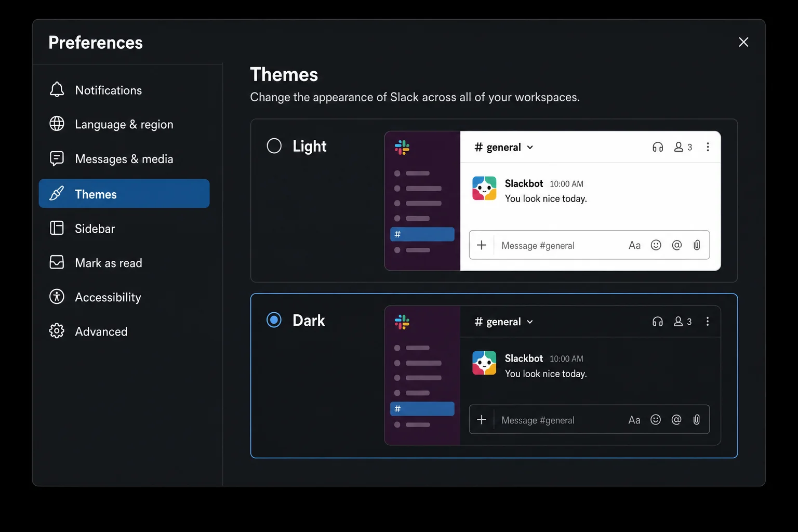Click the Messages & media chat icon
This screenshot has width=798, height=532.
[57, 158]
